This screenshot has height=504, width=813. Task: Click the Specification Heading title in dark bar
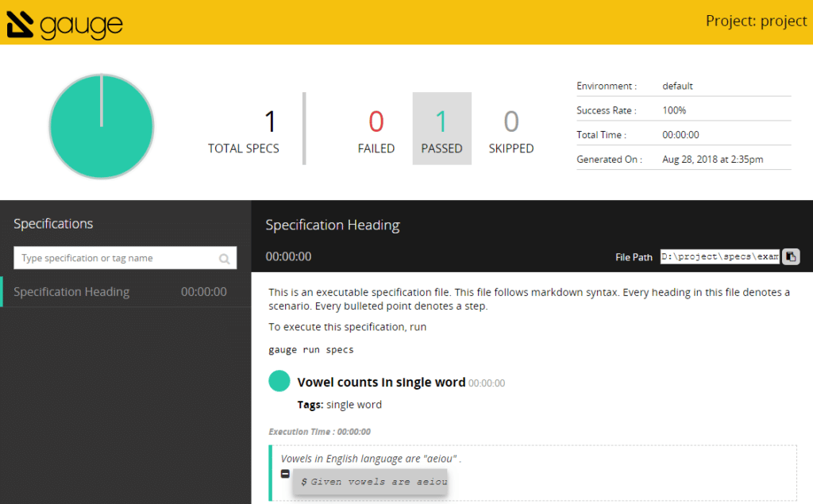[333, 225]
